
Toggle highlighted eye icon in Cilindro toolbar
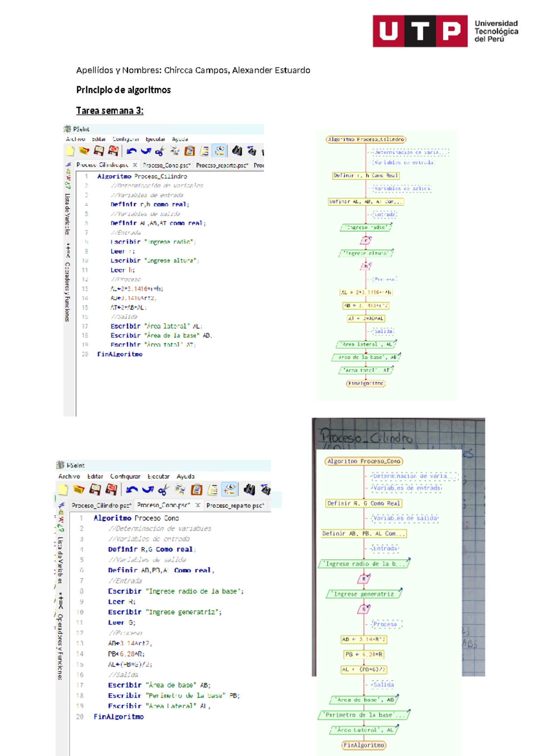point(219,151)
